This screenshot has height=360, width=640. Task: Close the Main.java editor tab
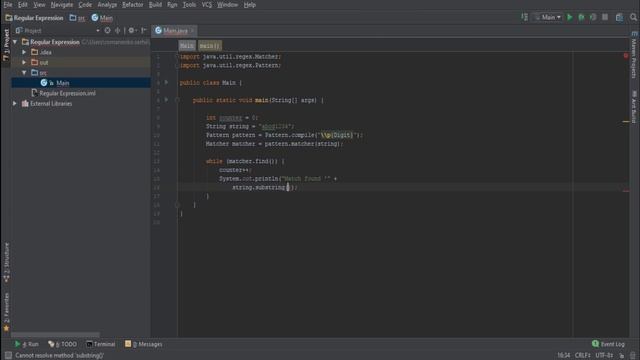click(x=192, y=31)
